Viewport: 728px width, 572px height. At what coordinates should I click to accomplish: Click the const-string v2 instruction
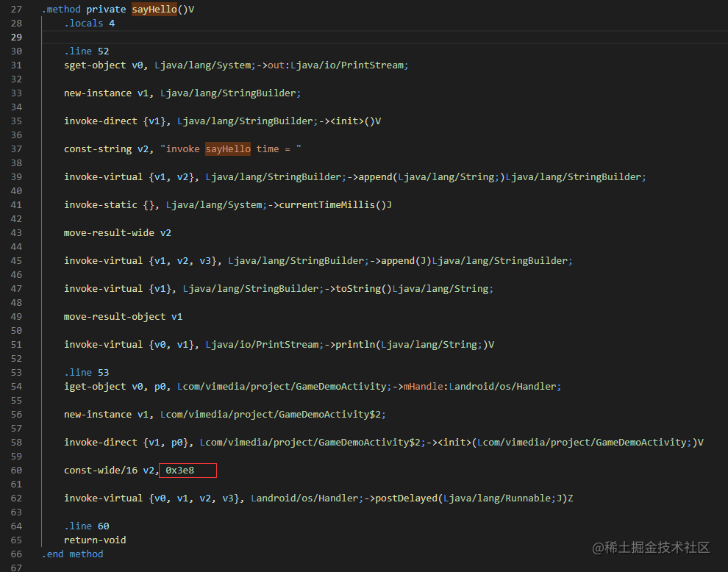coord(182,149)
